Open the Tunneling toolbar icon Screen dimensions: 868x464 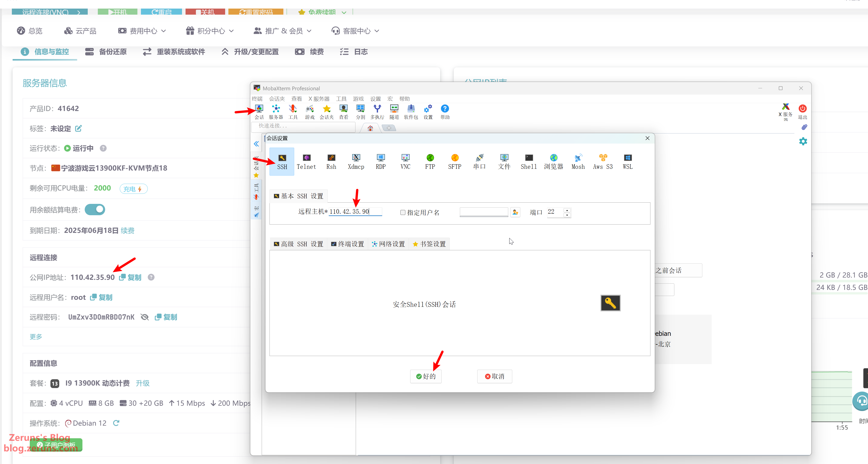[x=394, y=112]
